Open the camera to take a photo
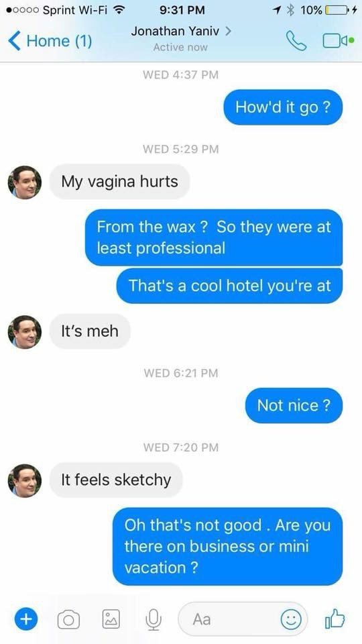This screenshot has height=644, width=362. pos(68,619)
